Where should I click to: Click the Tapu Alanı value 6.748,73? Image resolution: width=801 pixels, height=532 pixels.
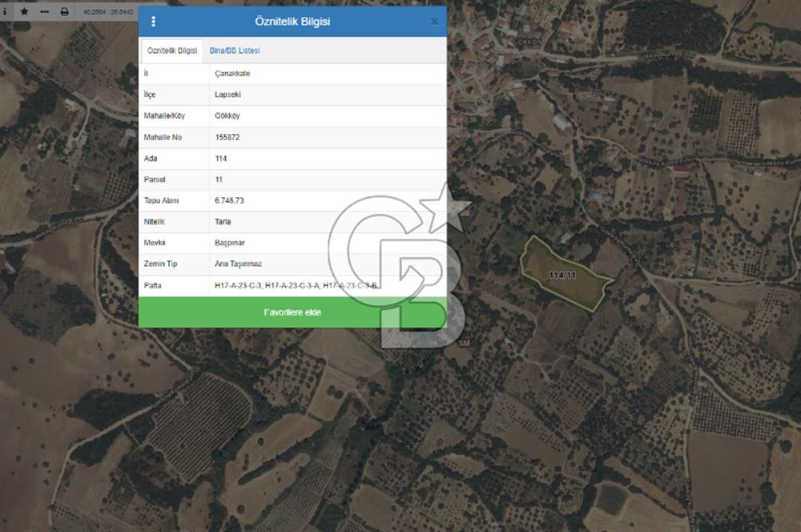click(229, 200)
